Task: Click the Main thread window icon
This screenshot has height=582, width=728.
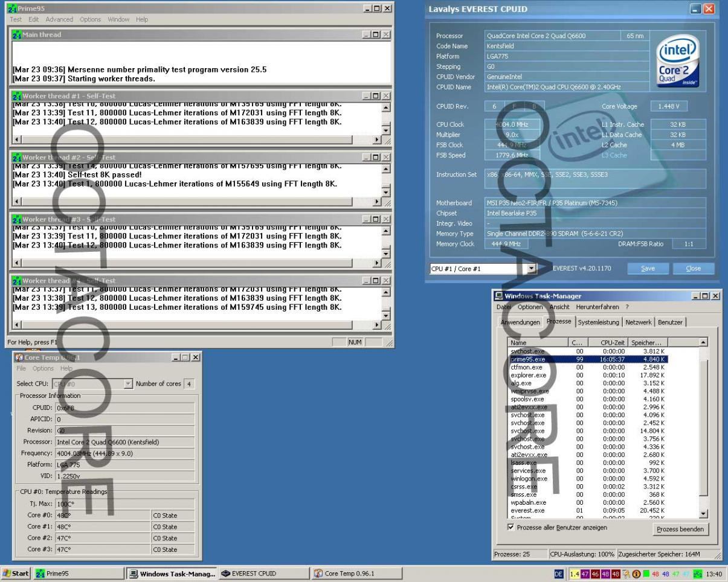Action: [x=17, y=34]
